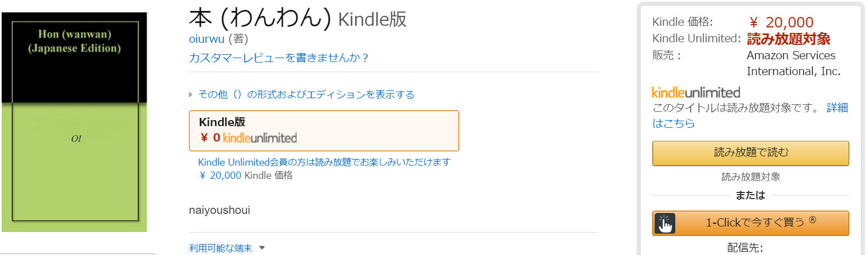Viewport: 868px width, 255px height.
Task: Click the 1-Click hand pointer icon
Action: pos(665,223)
